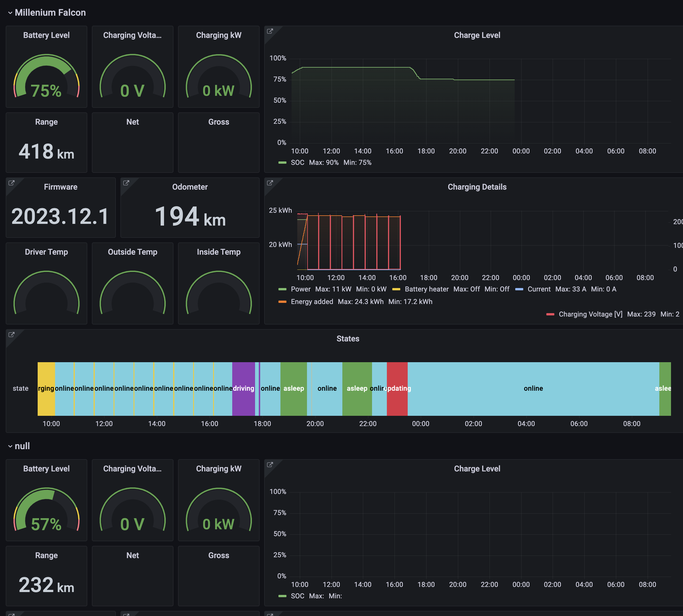Click the yellow Battery heater color swatch
The image size is (683, 616).
point(396,289)
